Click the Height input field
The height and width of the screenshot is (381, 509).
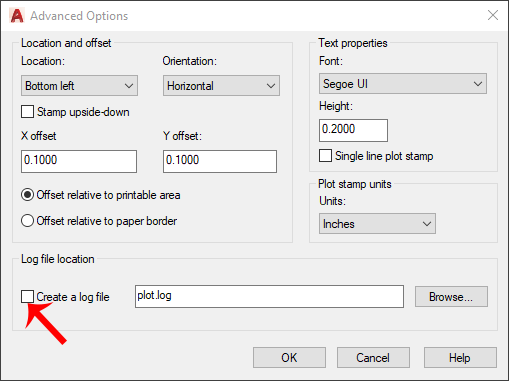[x=353, y=130]
